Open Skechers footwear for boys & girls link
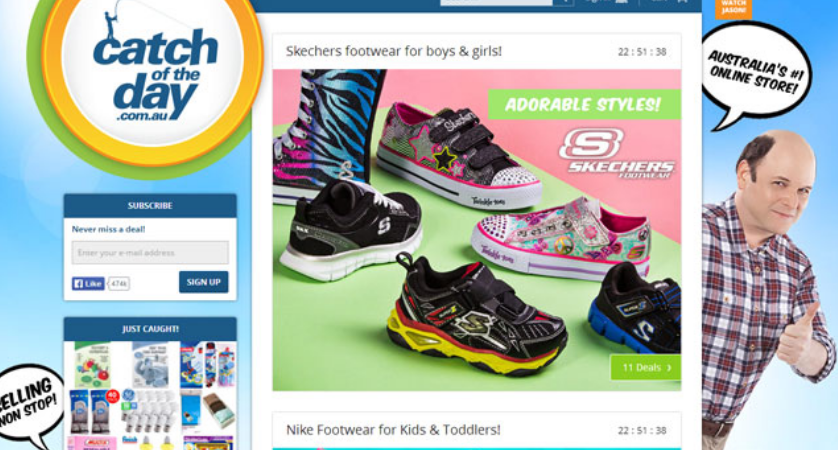Viewport: 838px width, 450px height. coord(394,51)
